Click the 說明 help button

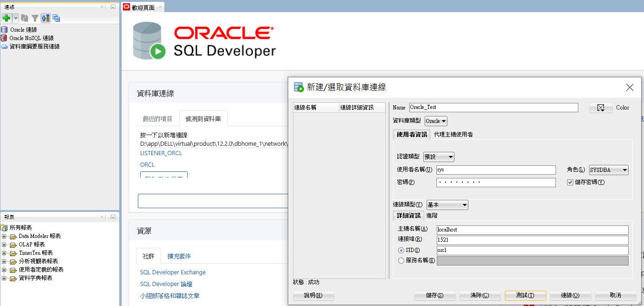click(x=313, y=296)
